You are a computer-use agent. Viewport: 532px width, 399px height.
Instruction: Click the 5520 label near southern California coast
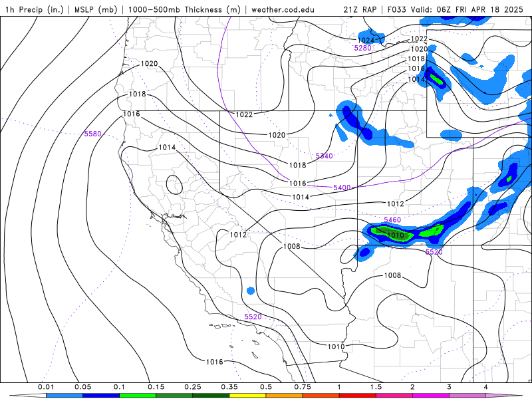(x=253, y=317)
